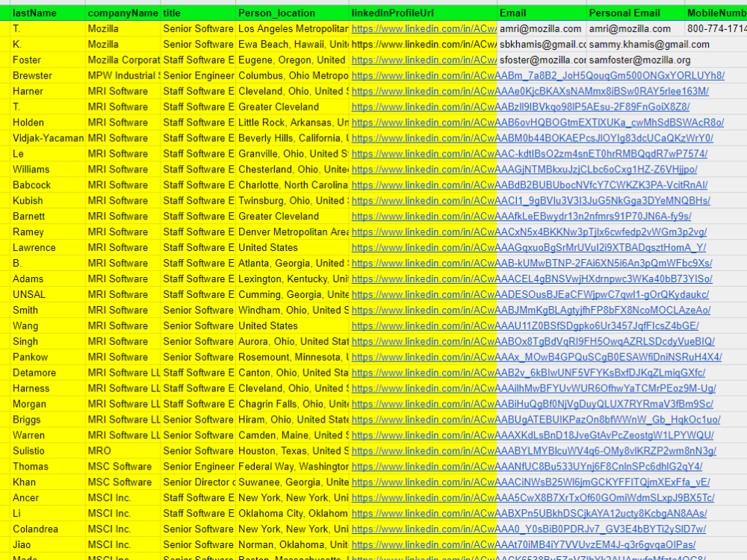Select the last name cell Thomas
Image resolution: width=747 pixels, height=560 pixels.
48,467
